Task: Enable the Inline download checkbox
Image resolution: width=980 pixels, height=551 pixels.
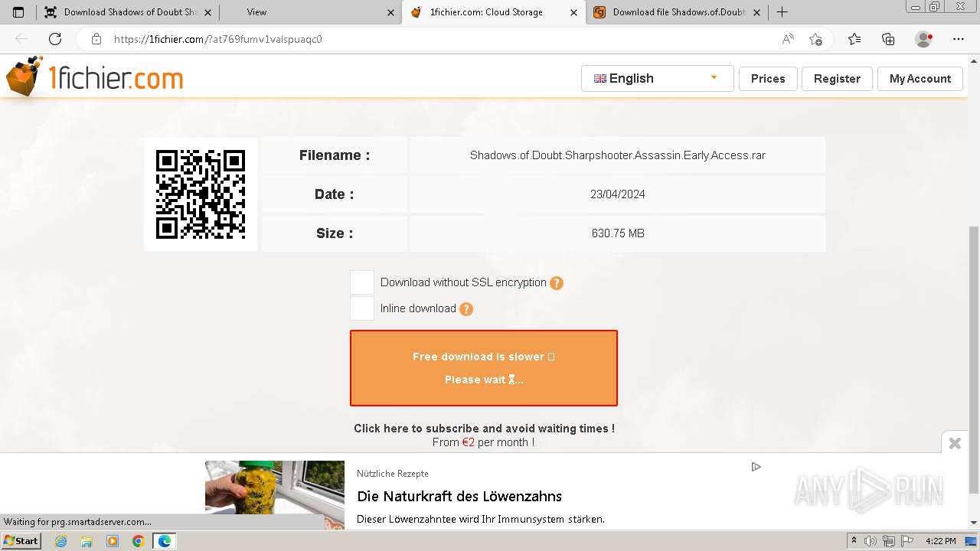Action: [362, 308]
